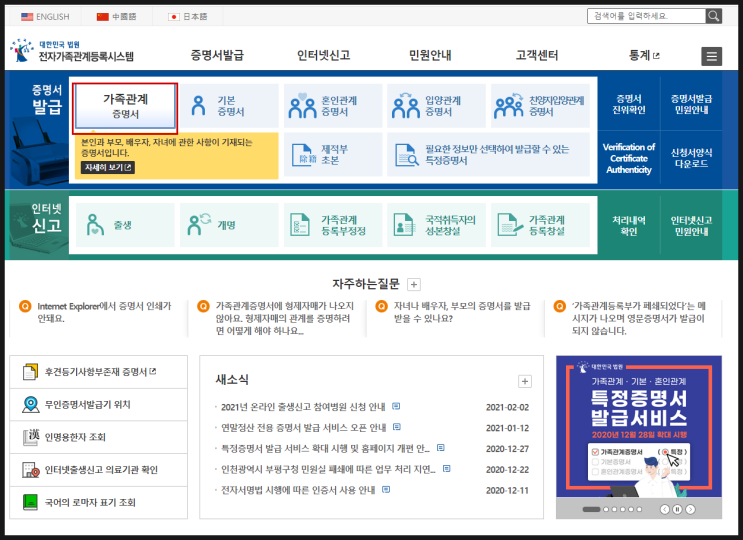
Task: Click 무인증명서발급기 위치 map pin icon
Action: tap(31, 405)
